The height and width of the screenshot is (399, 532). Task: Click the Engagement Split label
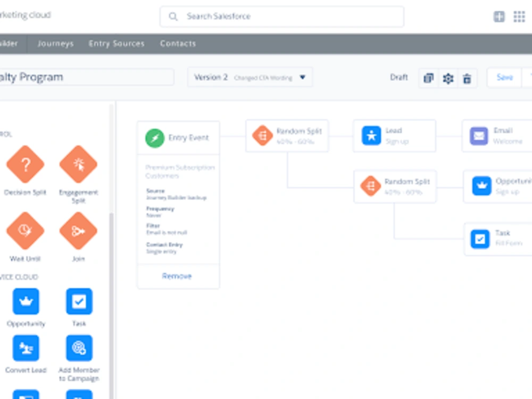point(78,196)
